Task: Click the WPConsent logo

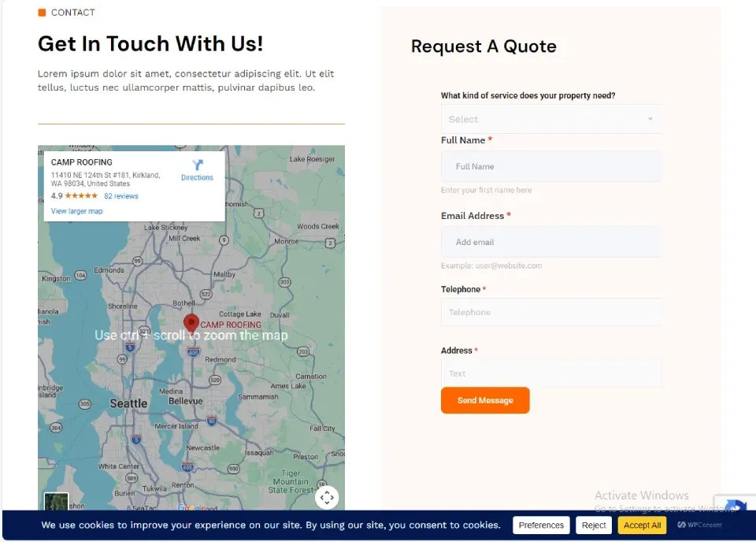Action: coord(699,525)
